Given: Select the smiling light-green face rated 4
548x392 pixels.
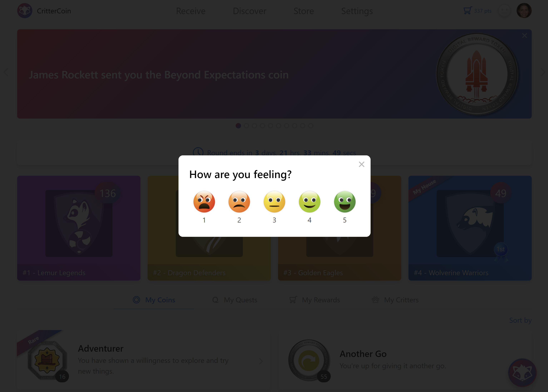Looking at the screenshot, I should coord(309,202).
